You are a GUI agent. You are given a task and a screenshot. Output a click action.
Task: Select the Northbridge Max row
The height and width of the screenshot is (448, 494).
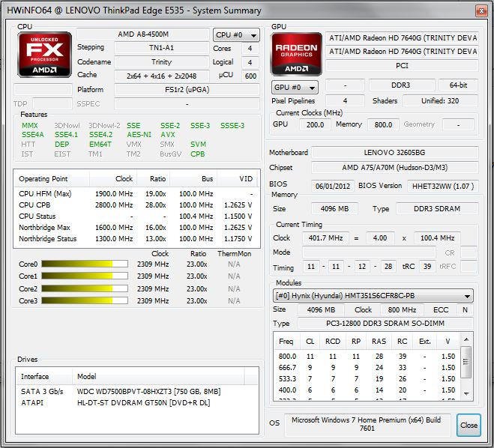136,227
